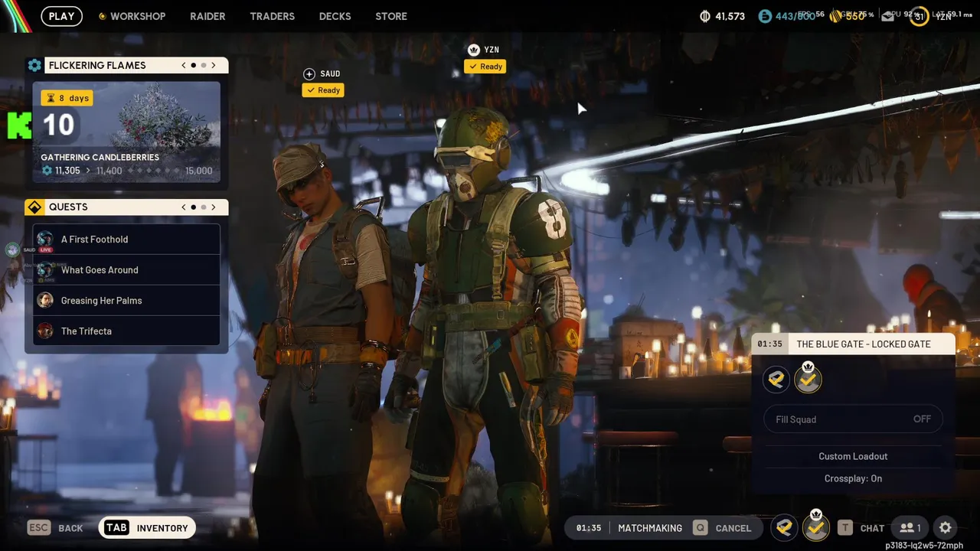
Task: Open the mail envelope icon
Action: (888, 16)
